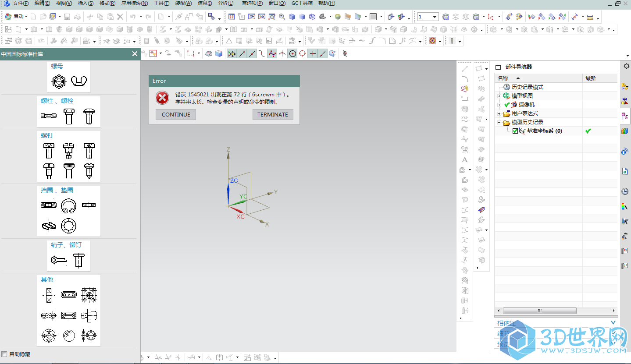Open the 编辑(E) menu
The image size is (631, 364).
42,3
